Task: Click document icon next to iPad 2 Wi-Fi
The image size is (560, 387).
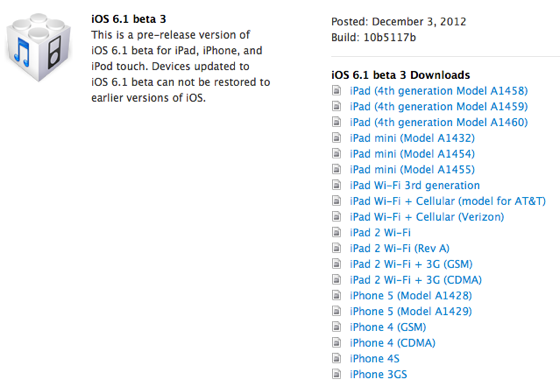Action: pyautogui.click(x=336, y=232)
